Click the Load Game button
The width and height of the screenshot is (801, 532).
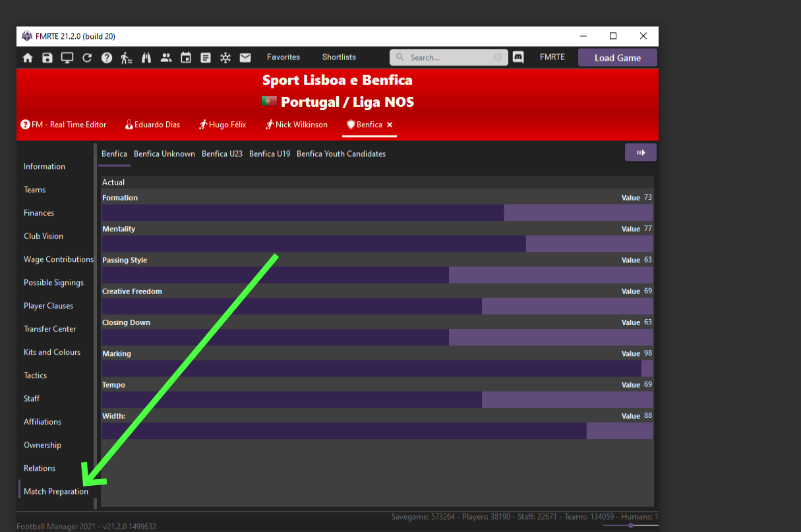pos(618,57)
